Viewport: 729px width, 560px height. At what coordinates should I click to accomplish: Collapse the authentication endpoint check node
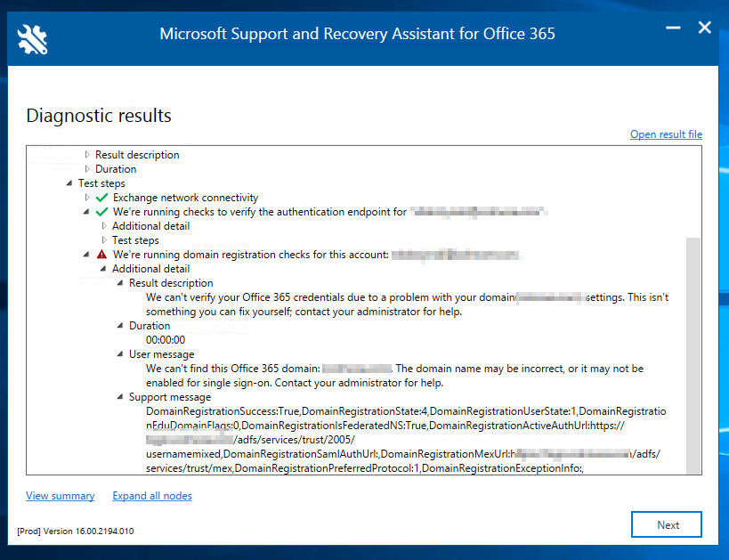87,212
